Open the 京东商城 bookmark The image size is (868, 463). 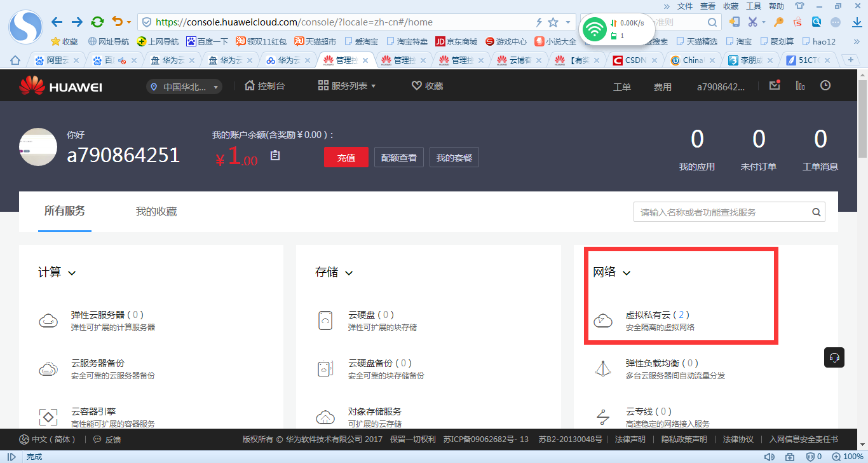(456, 41)
